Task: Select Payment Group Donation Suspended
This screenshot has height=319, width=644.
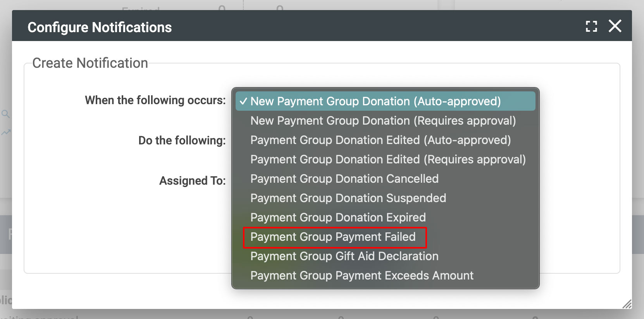Action: click(348, 198)
